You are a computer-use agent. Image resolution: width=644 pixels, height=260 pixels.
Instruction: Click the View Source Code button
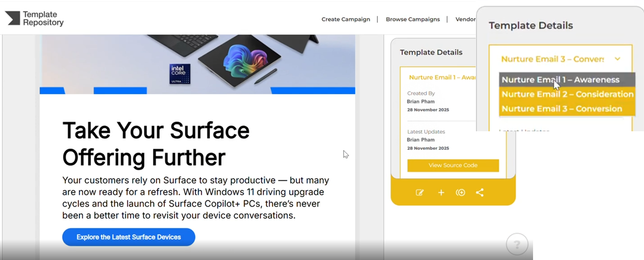[x=453, y=165]
